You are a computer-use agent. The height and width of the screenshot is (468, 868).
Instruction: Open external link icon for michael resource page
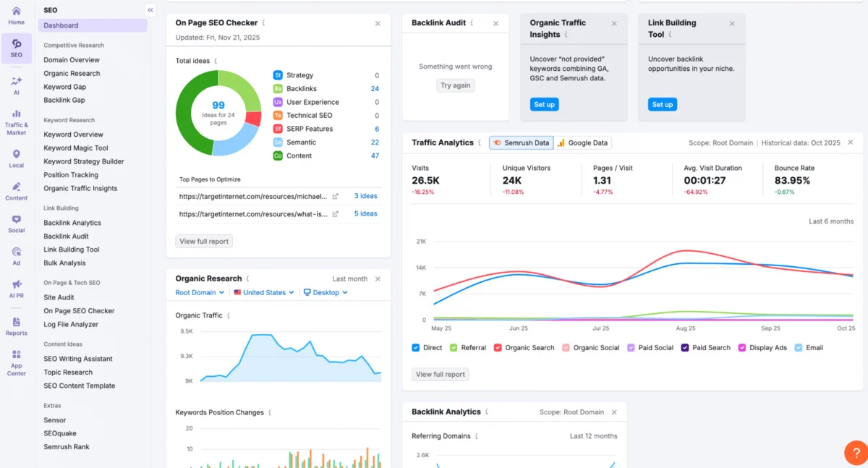(335, 196)
